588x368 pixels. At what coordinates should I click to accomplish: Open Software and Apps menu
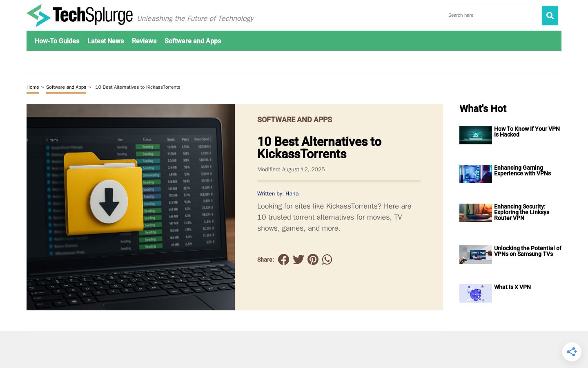tap(193, 41)
